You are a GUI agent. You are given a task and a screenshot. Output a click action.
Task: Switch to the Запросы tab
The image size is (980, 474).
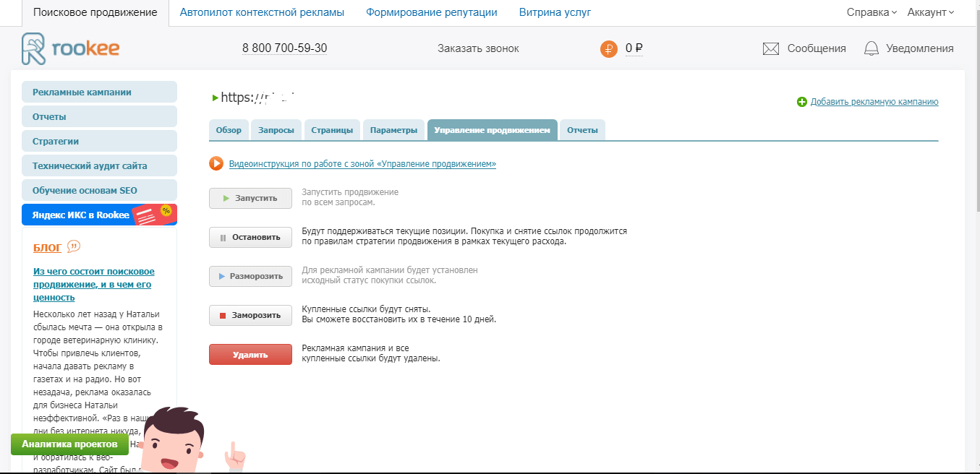coord(277,130)
